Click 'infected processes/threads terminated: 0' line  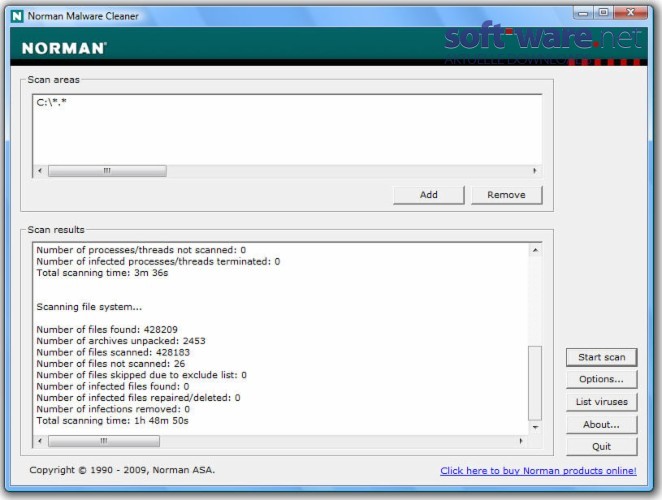[x=158, y=261]
